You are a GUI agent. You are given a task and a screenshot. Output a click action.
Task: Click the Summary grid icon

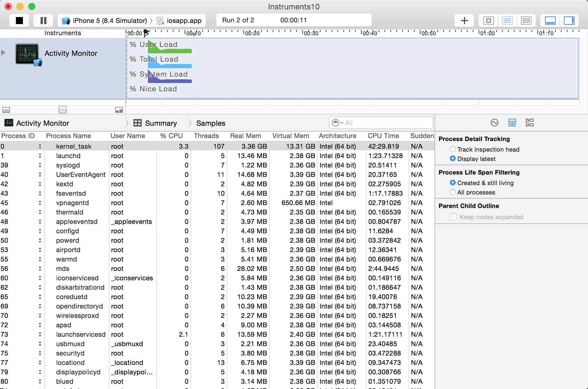[138, 123]
